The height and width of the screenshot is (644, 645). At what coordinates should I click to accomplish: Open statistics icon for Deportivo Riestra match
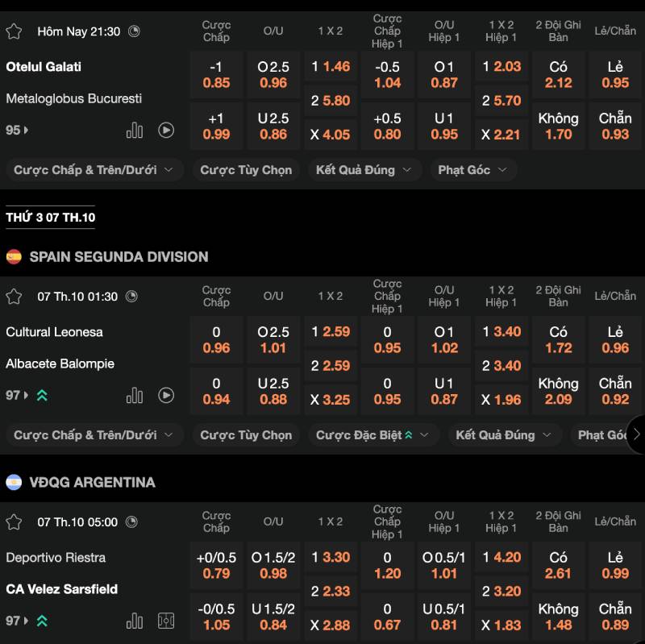(135, 621)
